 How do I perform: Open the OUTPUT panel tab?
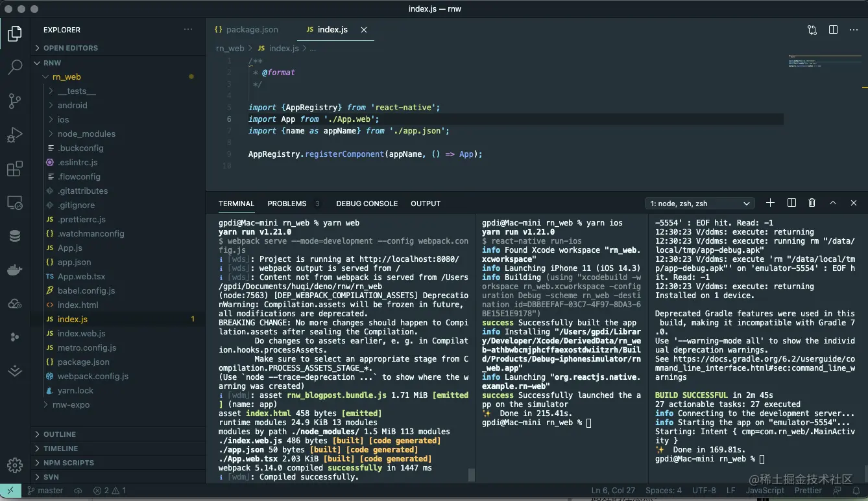click(426, 204)
